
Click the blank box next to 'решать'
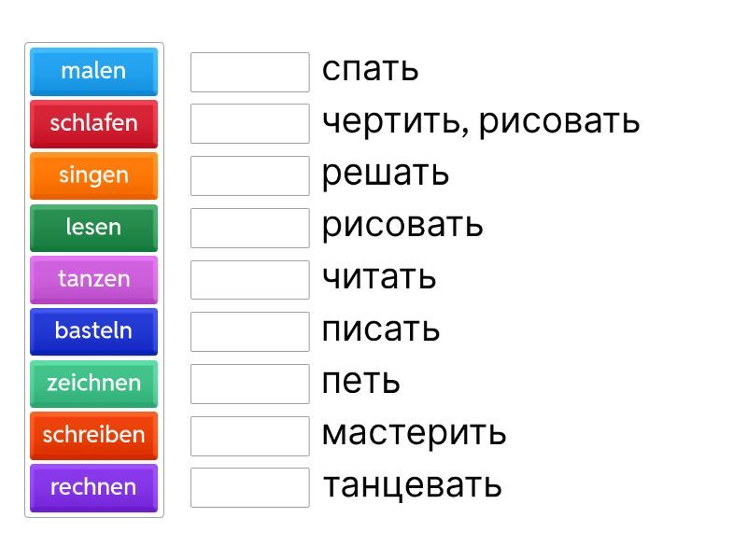(x=249, y=175)
